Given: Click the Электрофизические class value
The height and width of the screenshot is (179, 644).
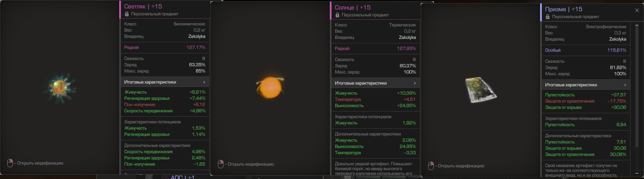Looking at the screenshot, I should point(606,27).
